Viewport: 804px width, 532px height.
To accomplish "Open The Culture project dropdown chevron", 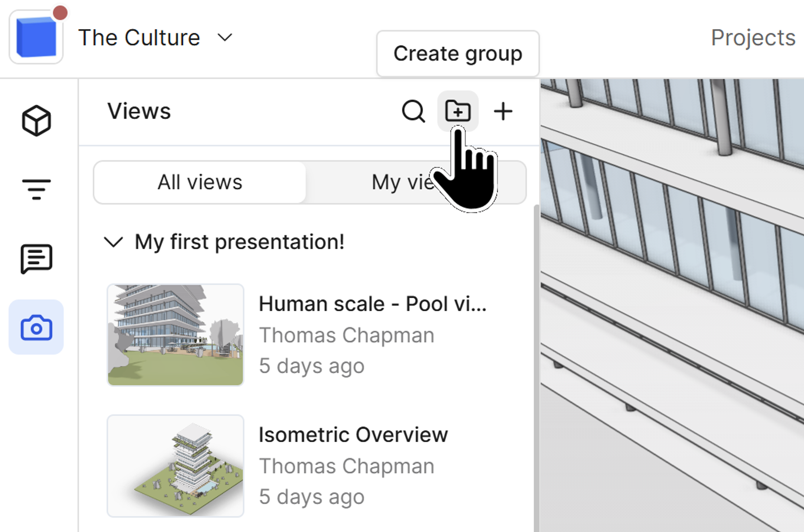I will coord(225,37).
